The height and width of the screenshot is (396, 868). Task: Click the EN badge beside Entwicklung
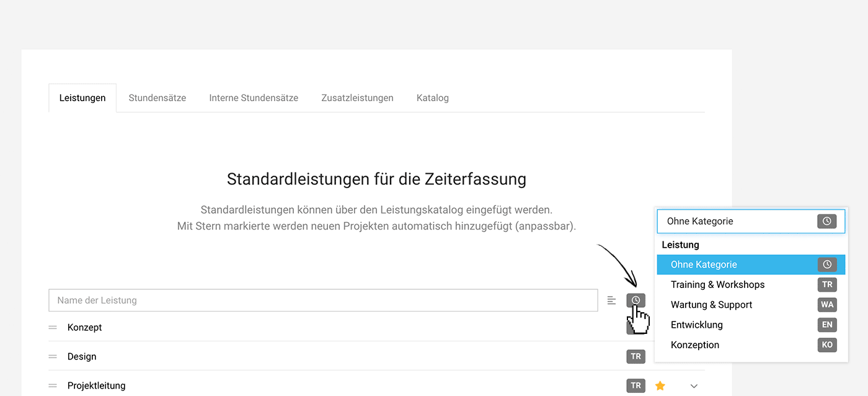tap(827, 325)
